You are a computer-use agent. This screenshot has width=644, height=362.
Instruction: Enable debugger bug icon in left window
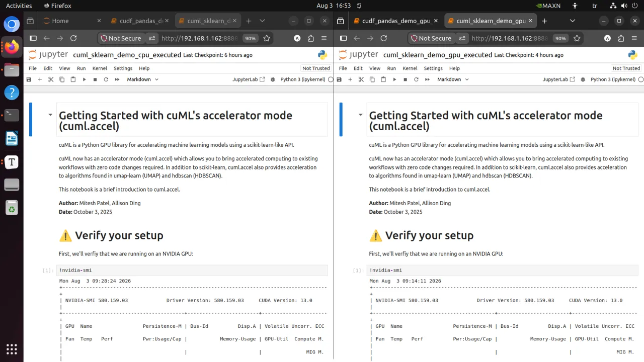(x=273, y=79)
